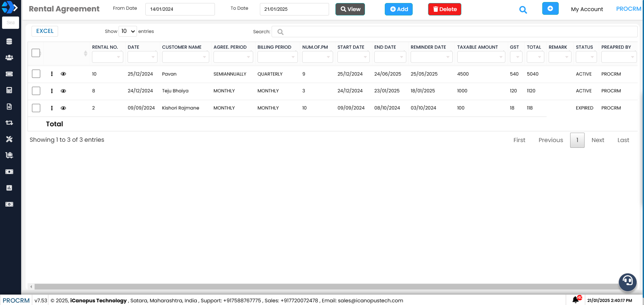Open three-dot menu for Teju Bhaiya row
The image size is (644, 305).
click(x=52, y=91)
